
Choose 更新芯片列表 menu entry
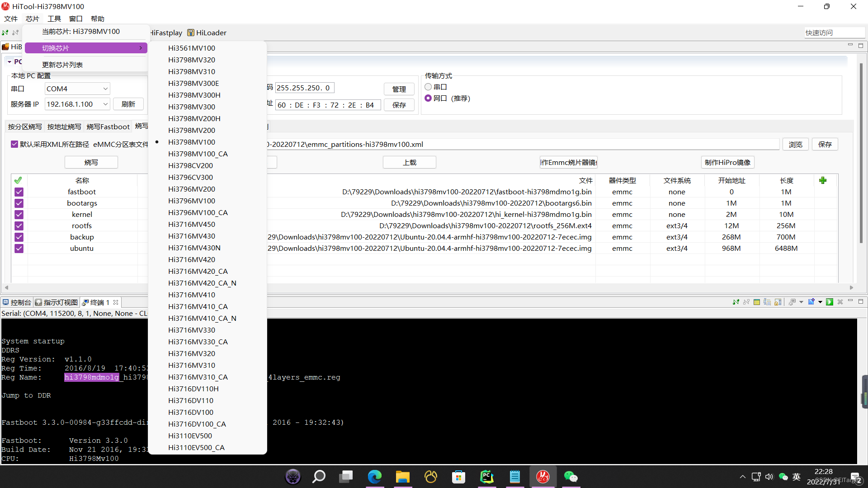tap(86, 65)
